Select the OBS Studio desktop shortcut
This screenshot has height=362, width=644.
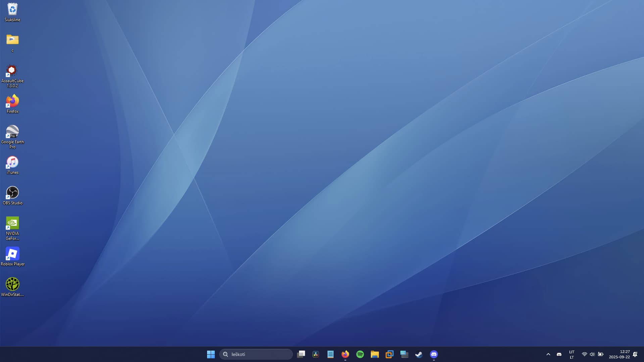12,193
